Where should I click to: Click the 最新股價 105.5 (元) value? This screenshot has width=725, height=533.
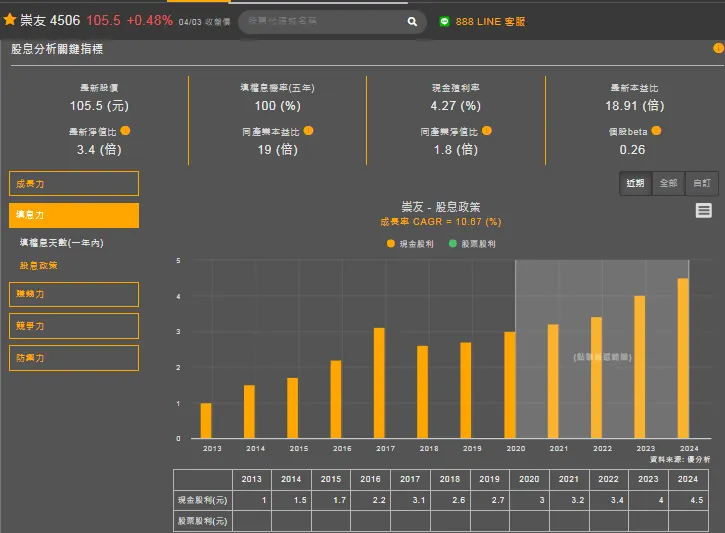(99, 106)
